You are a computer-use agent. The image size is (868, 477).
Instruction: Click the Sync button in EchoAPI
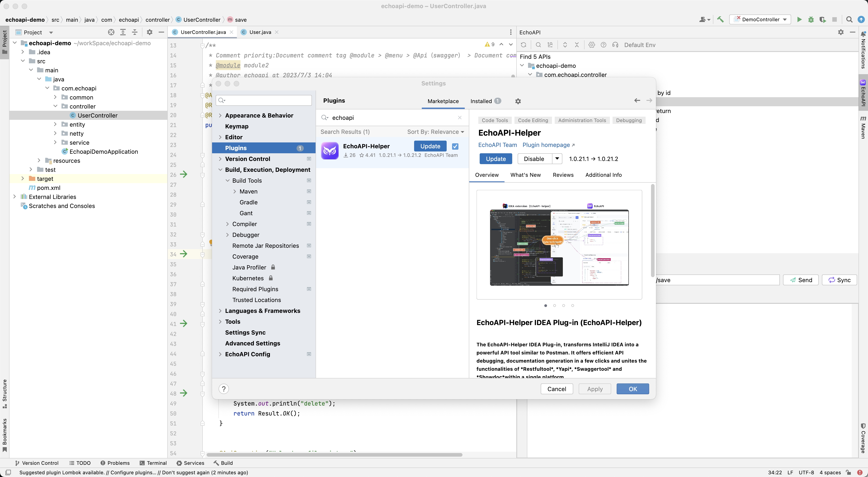pyautogui.click(x=839, y=280)
